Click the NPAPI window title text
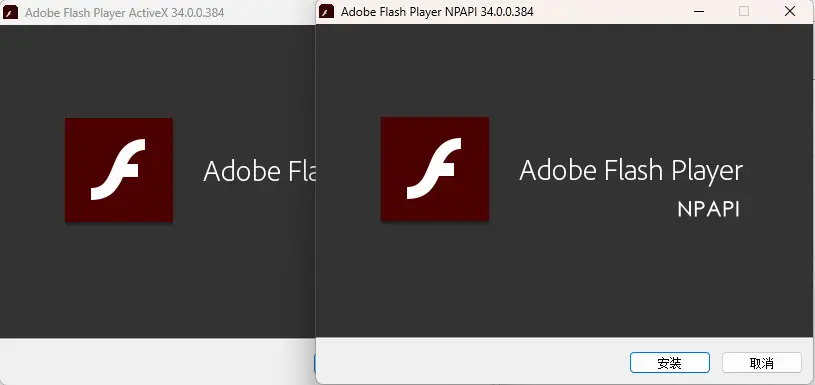 [x=437, y=11]
